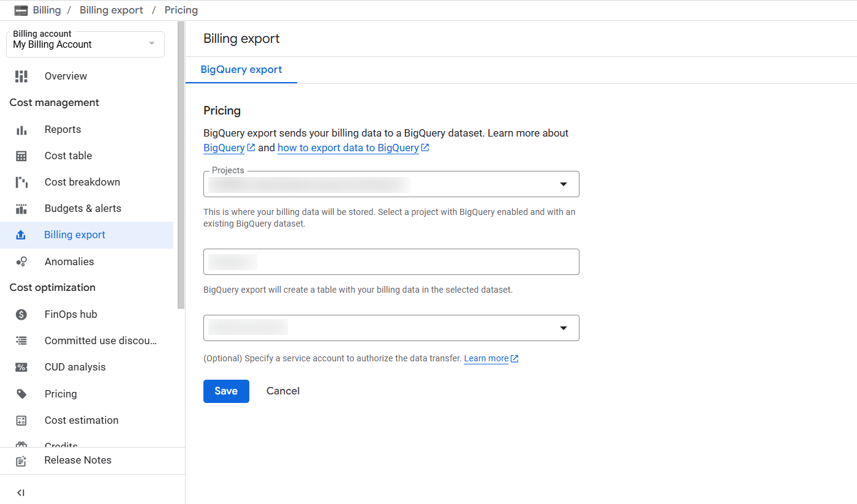
Task: Click the CUD analysis percent icon
Action: click(21, 367)
